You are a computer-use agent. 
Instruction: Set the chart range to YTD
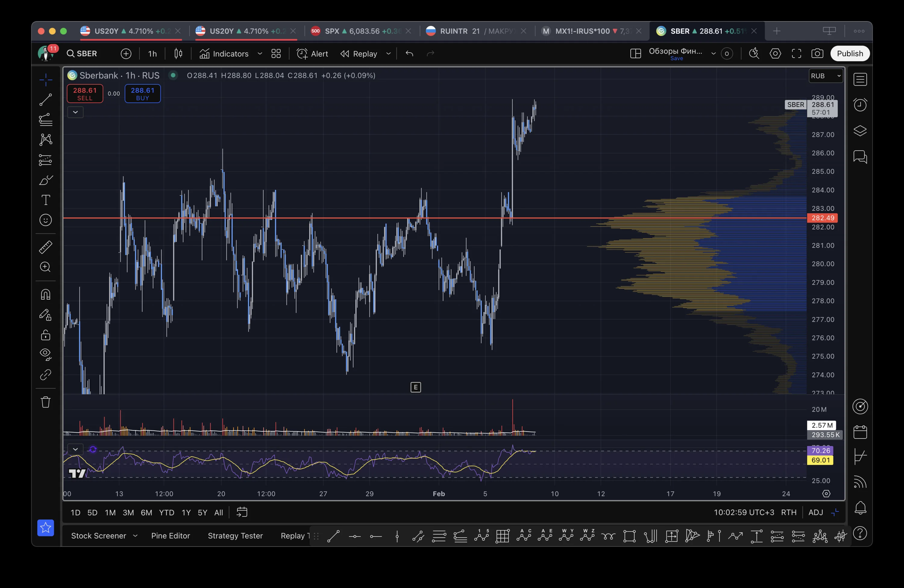pyautogui.click(x=166, y=512)
